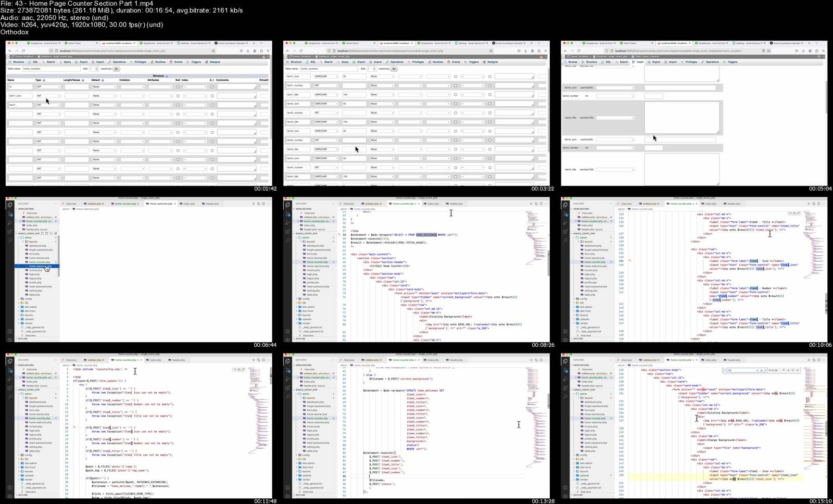Click Downloads icon in 00:01:42 browser toolbar
This screenshot has width=833, height=504.
point(248,51)
